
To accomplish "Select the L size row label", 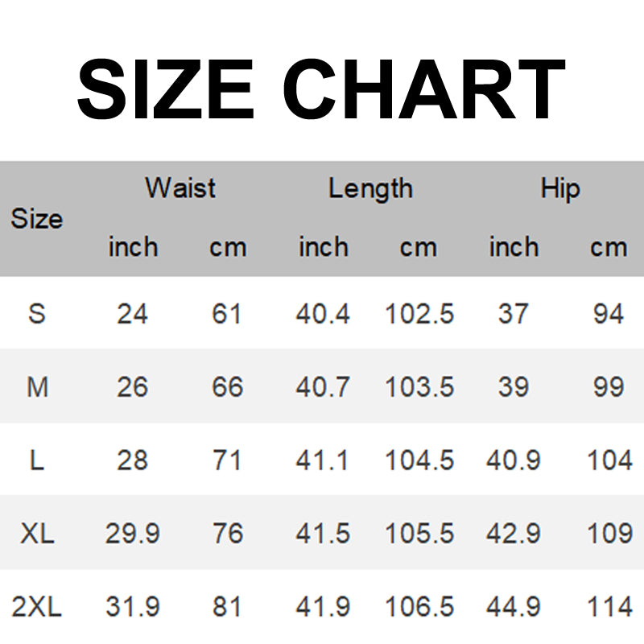I will (37, 460).
